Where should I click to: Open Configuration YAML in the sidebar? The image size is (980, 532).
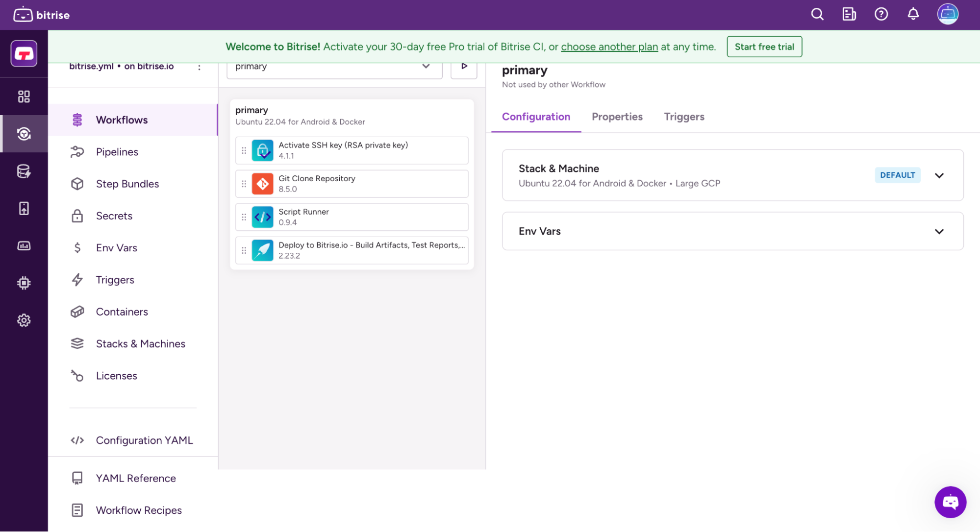pyautogui.click(x=133, y=440)
